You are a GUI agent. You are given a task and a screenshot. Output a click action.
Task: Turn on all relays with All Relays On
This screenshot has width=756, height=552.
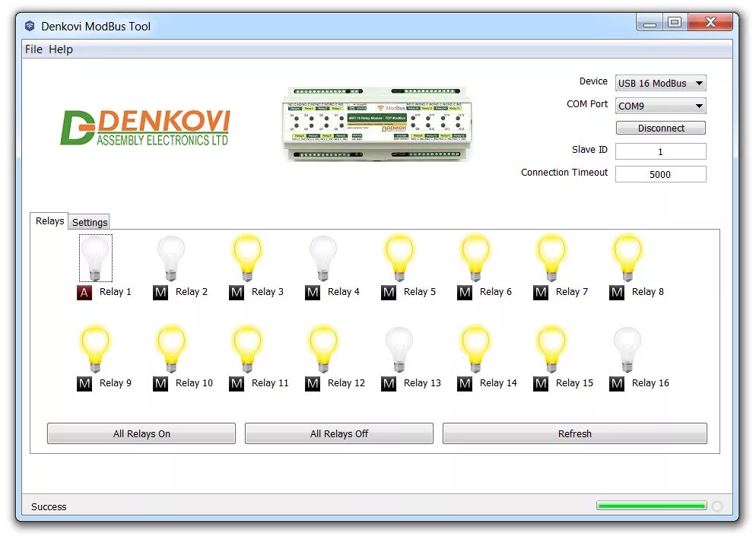pyautogui.click(x=141, y=433)
